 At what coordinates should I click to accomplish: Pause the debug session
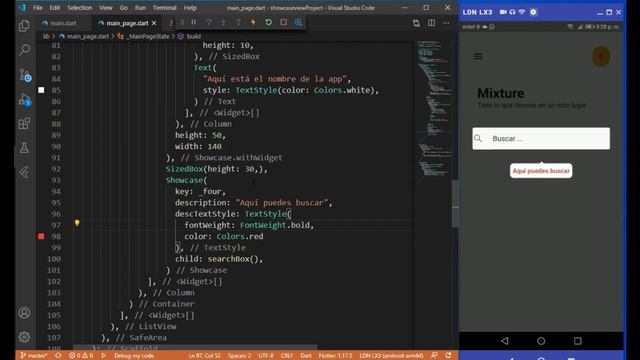[x=194, y=22]
